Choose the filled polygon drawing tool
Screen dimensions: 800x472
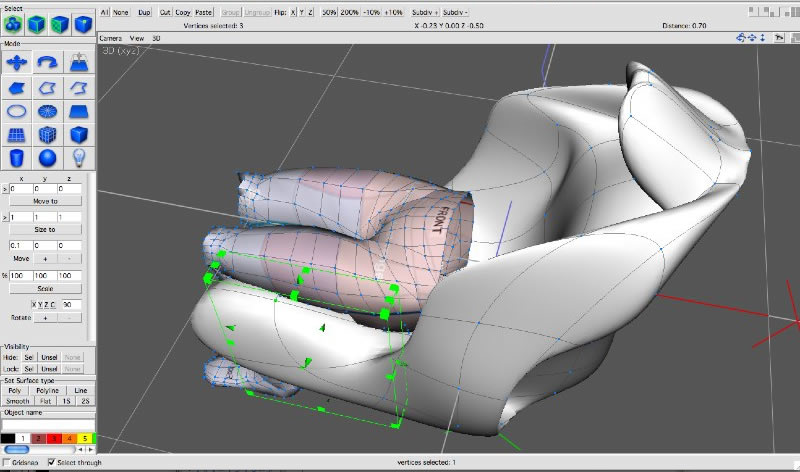click(x=16, y=88)
